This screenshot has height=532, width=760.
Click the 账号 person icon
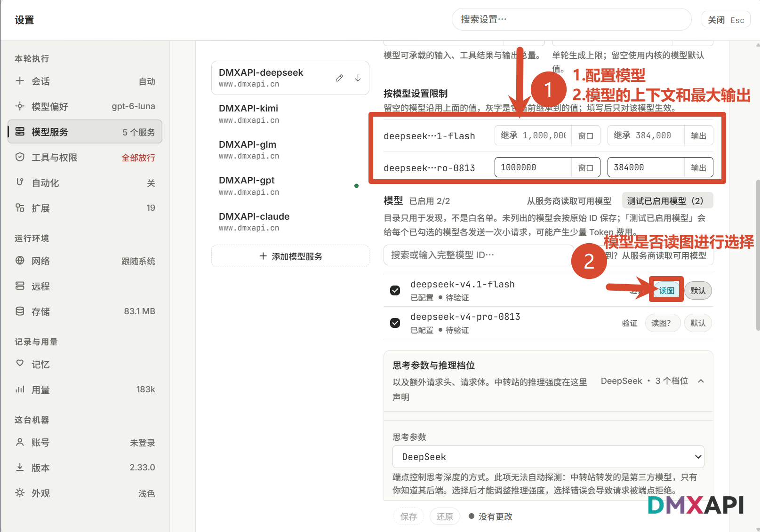click(20, 442)
